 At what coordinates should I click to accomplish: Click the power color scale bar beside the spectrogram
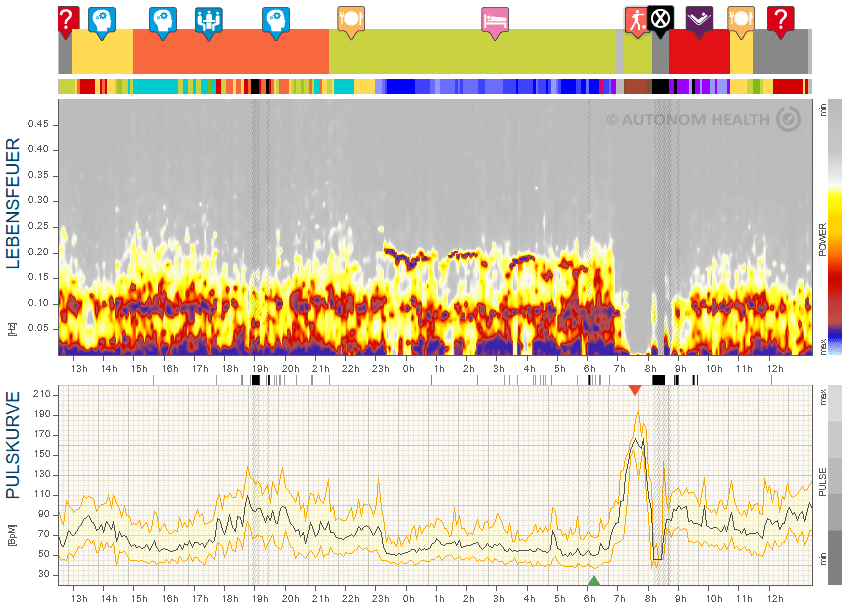pyautogui.click(x=835, y=227)
